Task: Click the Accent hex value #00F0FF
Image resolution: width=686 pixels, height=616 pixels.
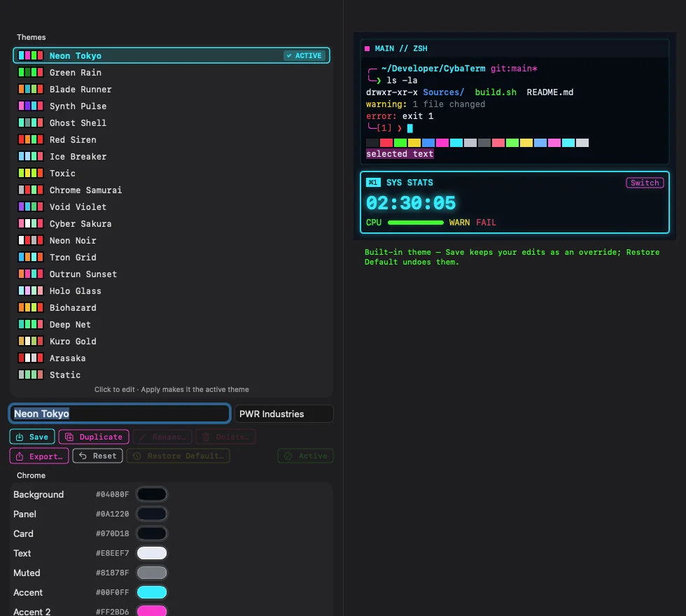Action: pos(113,592)
